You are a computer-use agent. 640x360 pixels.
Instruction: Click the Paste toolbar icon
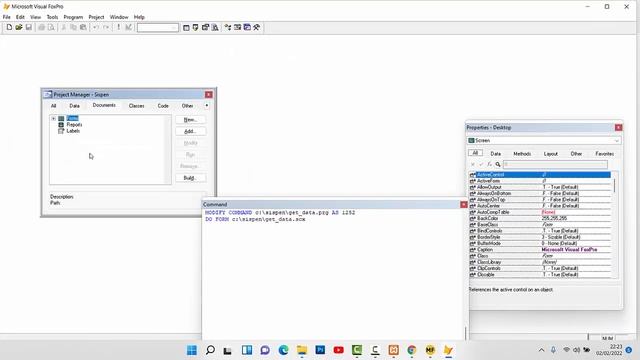[x=83, y=27]
